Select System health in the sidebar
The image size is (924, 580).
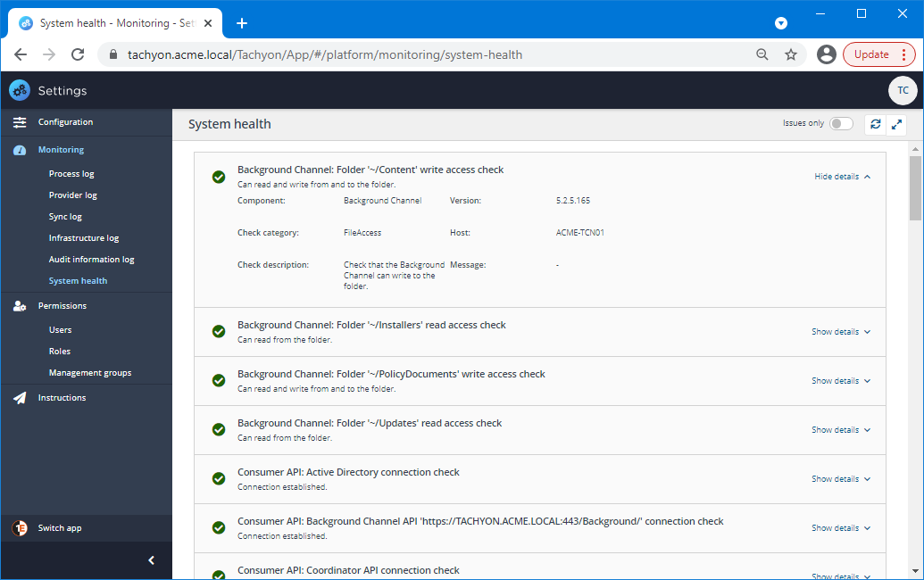coord(78,281)
